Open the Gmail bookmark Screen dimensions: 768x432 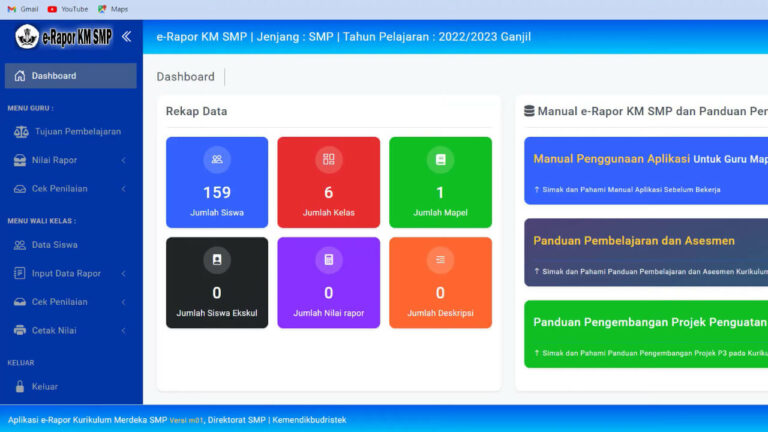[23, 8]
